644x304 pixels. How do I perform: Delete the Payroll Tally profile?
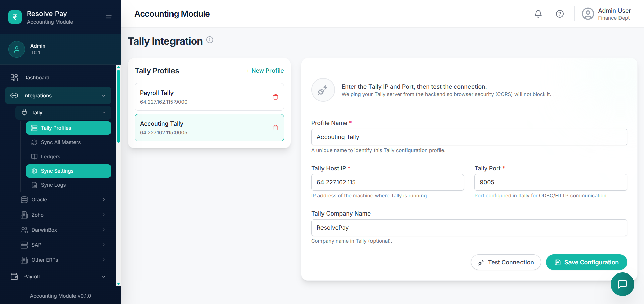pos(276,97)
